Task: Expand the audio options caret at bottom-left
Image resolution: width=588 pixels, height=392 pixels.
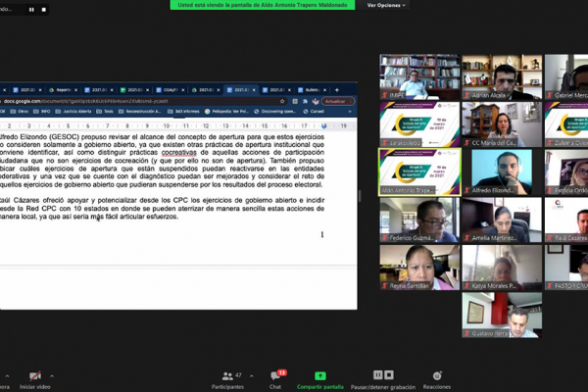Action: click(x=7, y=376)
